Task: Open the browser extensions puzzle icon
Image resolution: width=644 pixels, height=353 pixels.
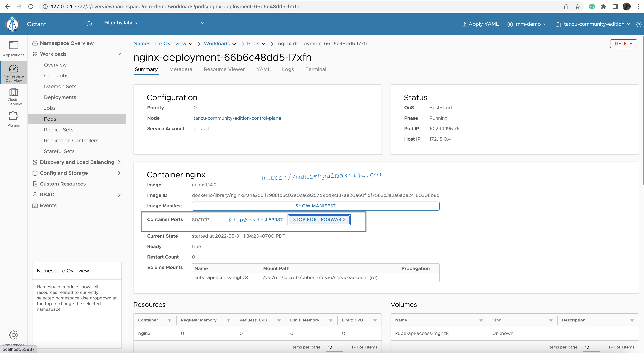Action: (x=603, y=6)
